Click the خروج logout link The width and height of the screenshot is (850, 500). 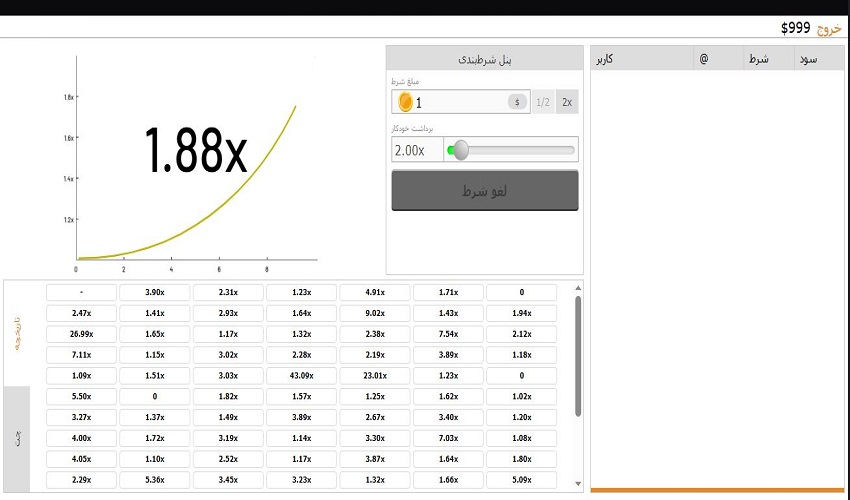pos(829,28)
